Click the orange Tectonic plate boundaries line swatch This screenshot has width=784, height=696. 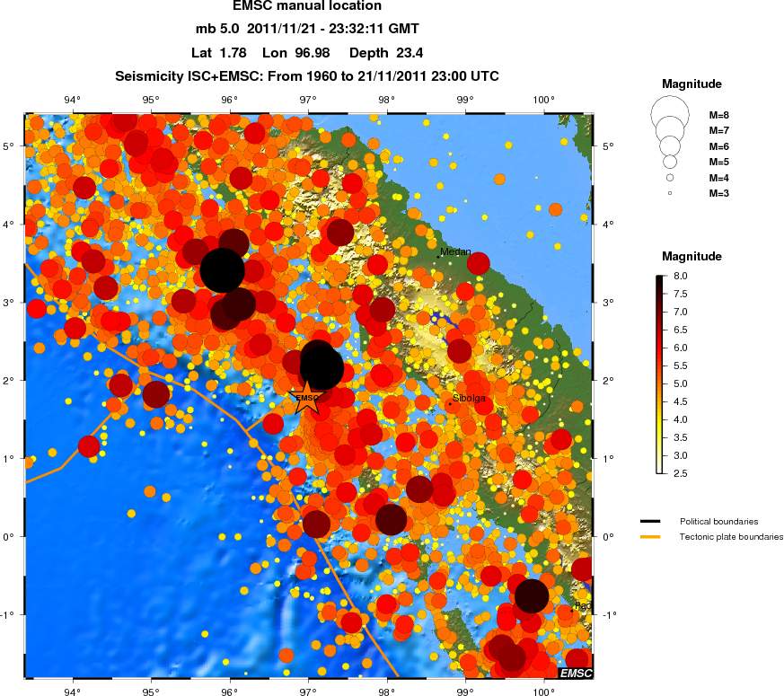pyautogui.click(x=650, y=537)
